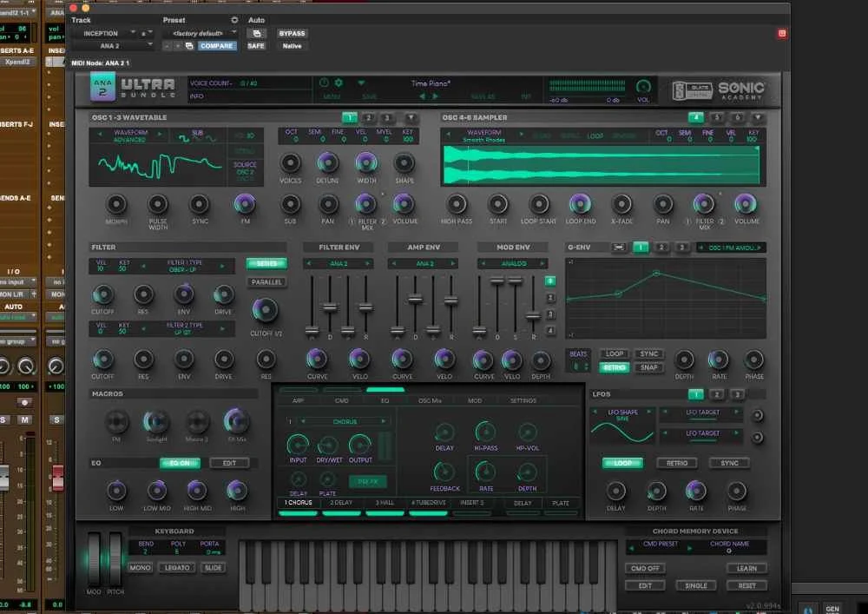Screen dimensions: 868x614
Task: Open the OSC Mix tab
Action: tap(431, 400)
